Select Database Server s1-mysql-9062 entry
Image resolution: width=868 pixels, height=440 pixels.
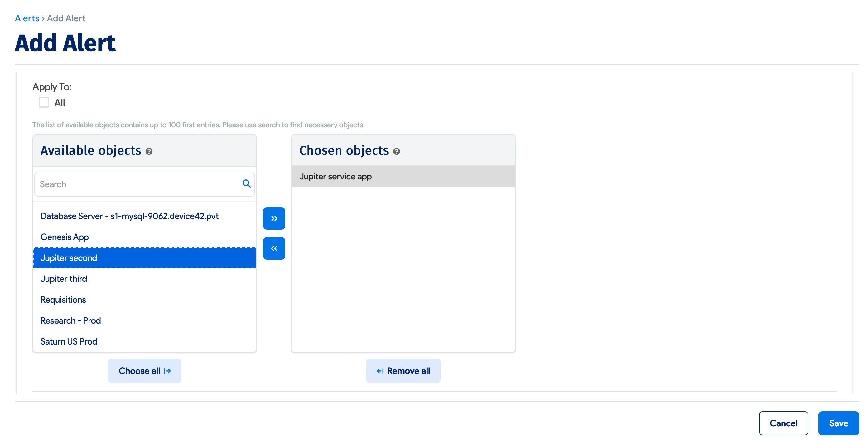pyautogui.click(x=129, y=216)
